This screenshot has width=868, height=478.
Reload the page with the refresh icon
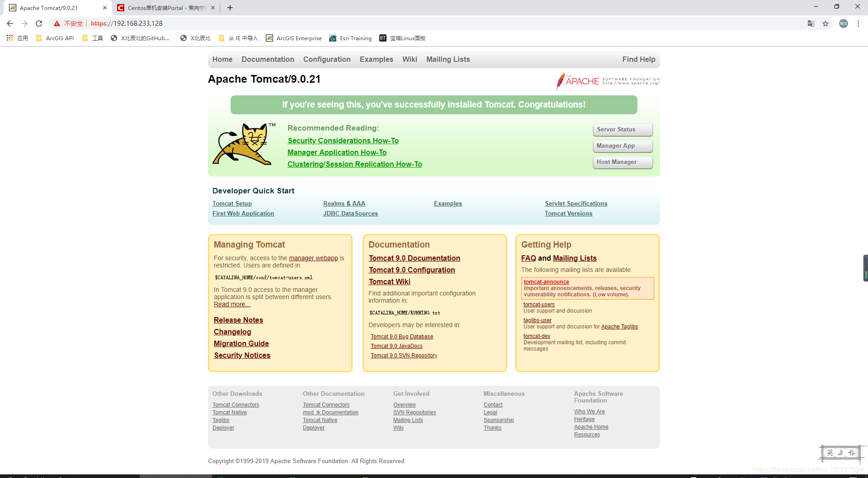pos(39,23)
